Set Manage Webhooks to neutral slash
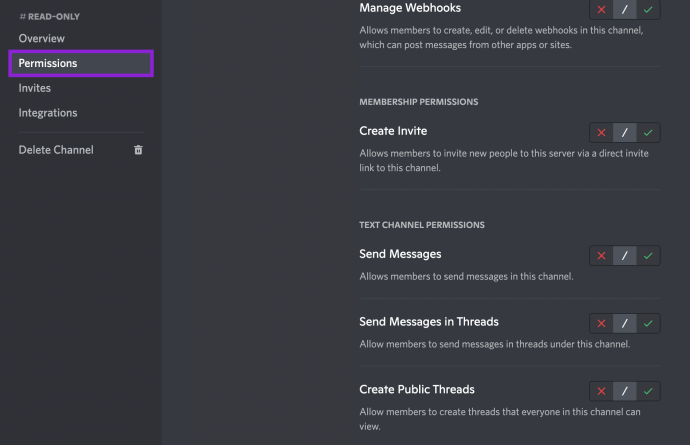The width and height of the screenshot is (690, 445). (624, 9)
